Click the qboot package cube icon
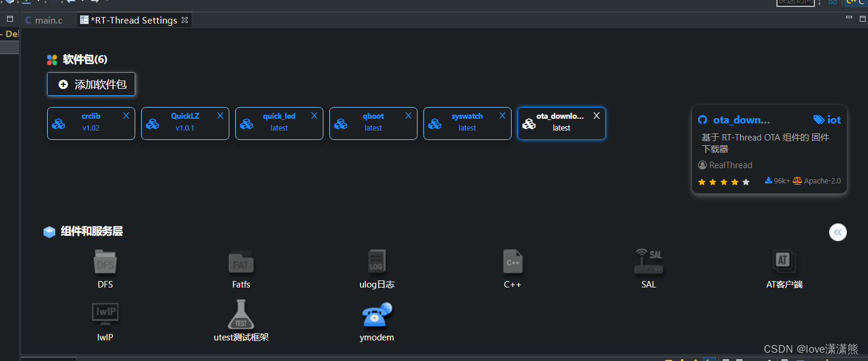The width and height of the screenshot is (868, 361). [340, 124]
